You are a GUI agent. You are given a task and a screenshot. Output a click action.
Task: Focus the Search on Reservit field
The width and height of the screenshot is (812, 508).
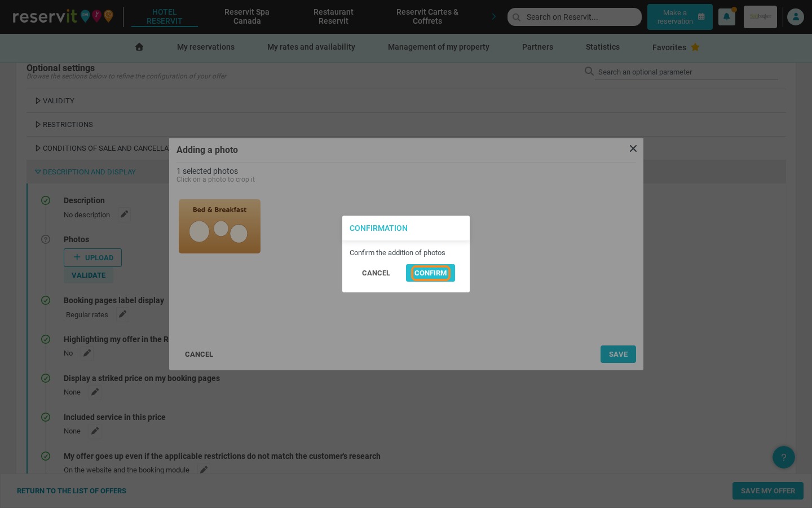pyautogui.click(x=575, y=17)
